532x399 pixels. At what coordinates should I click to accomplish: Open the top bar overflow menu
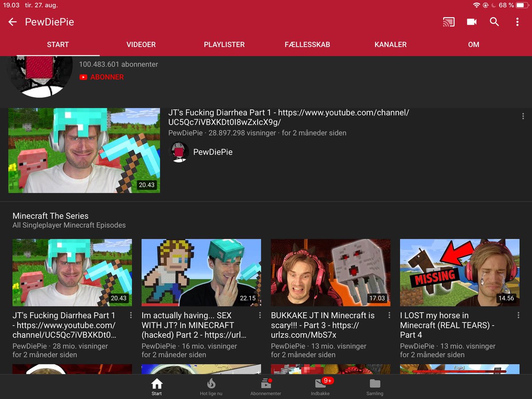(517, 22)
